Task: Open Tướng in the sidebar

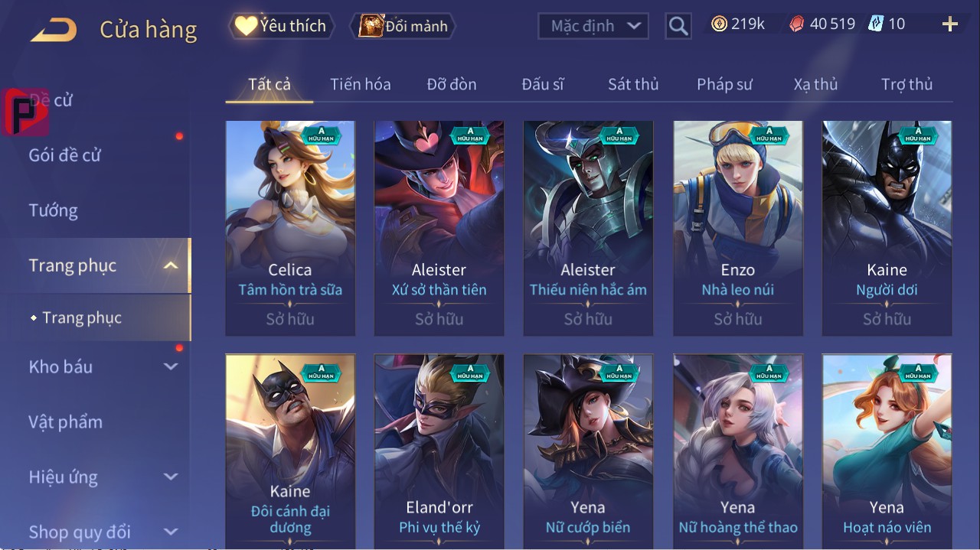Action: (x=54, y=210)
